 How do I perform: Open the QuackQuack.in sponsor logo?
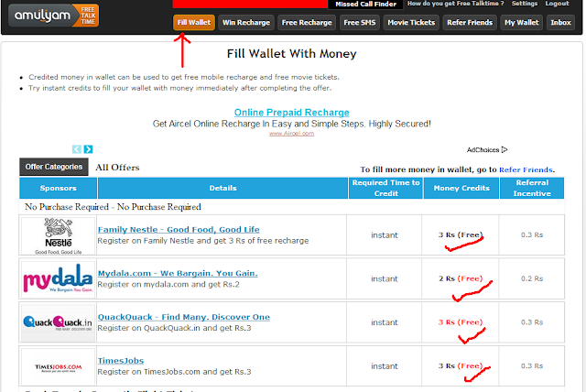pos(59,323)
